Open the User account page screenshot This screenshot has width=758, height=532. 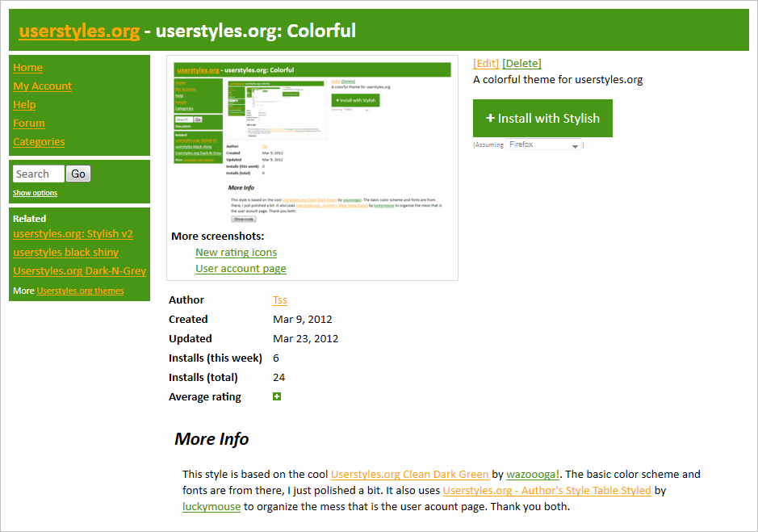pos(241,268)
